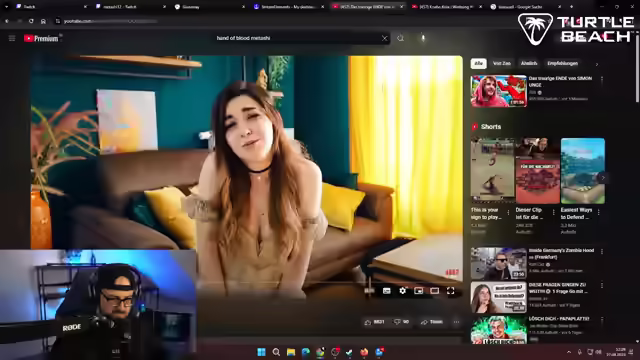Show hidden system tray icons
640x360 pixels.
click(x=569, y=352)
